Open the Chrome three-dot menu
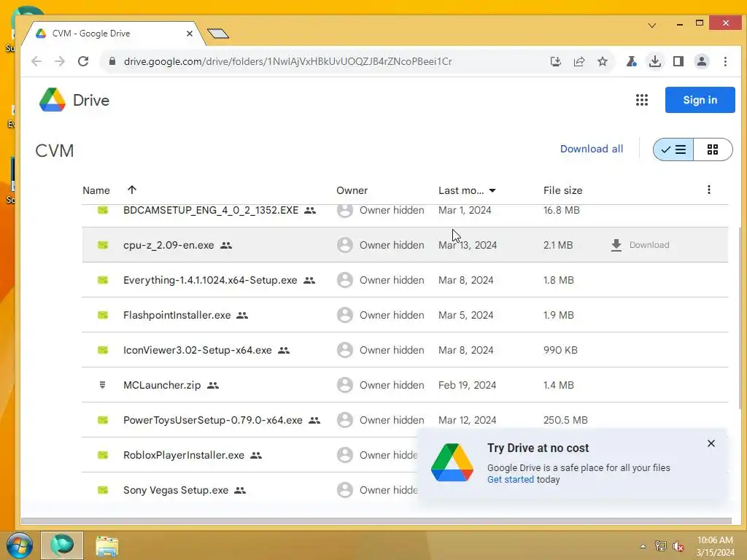The width and height of the screenshot is (747, 560). 725,61
